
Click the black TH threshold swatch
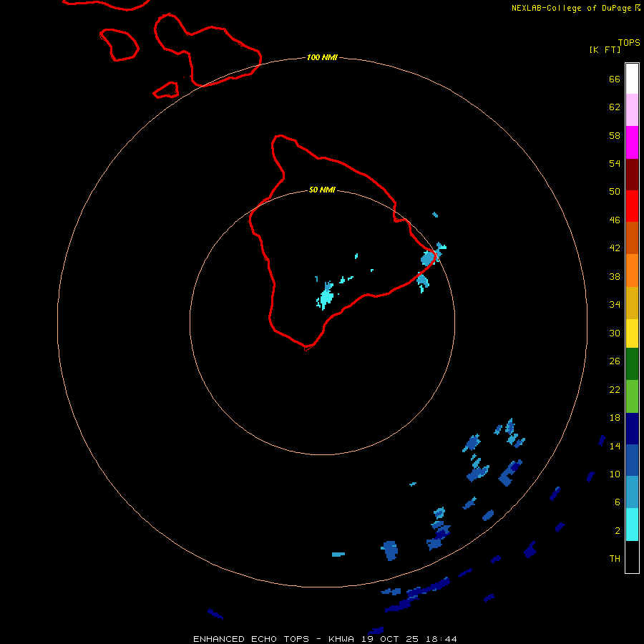coord(632,557)
